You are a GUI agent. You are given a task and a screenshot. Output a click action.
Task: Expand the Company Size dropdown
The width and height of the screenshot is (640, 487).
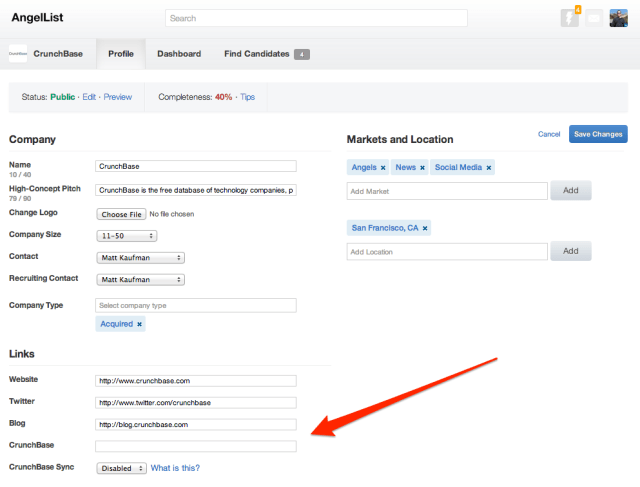[x=127, y=236]
